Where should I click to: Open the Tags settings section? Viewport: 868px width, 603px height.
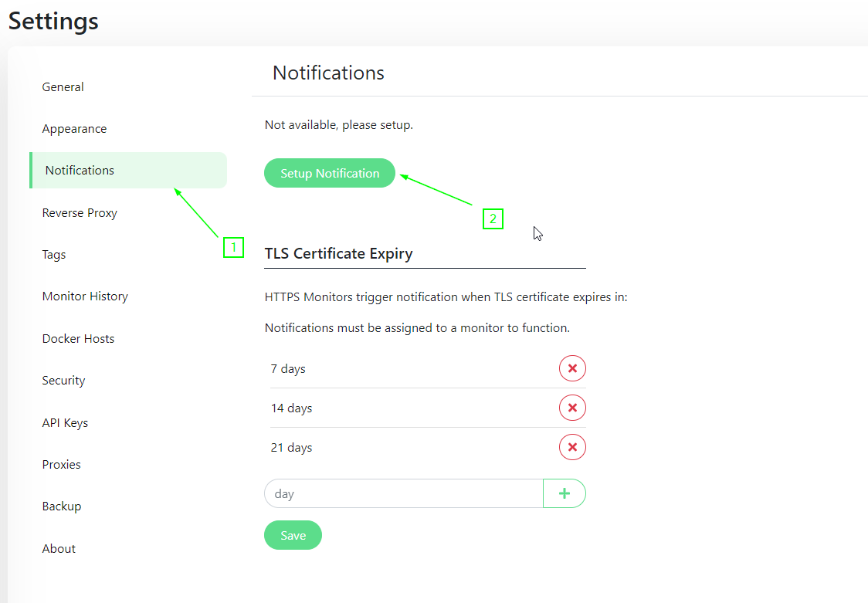point(53,254)
